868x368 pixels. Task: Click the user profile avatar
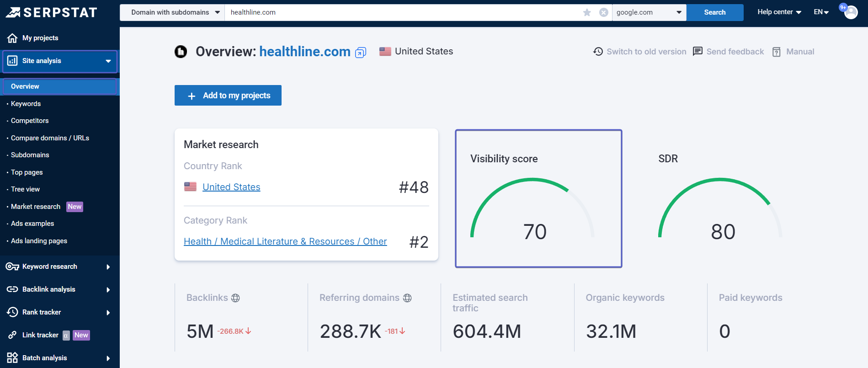tap(851, 12)
